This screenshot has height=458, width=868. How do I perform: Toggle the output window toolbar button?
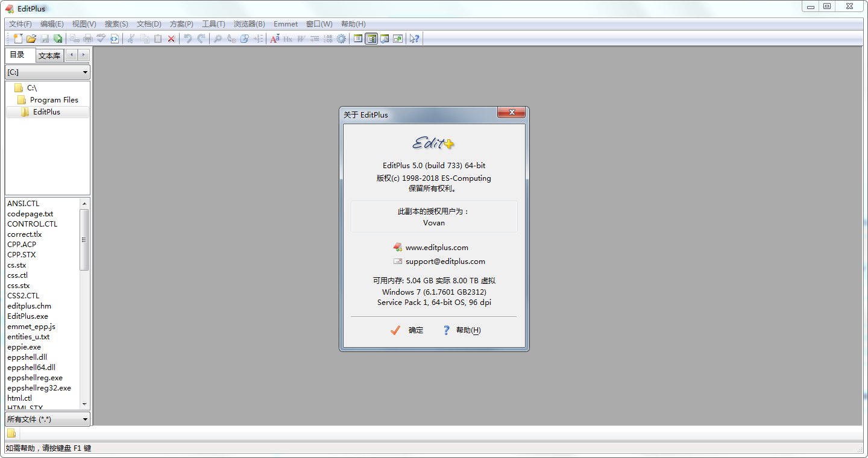(x=385, y=39)
